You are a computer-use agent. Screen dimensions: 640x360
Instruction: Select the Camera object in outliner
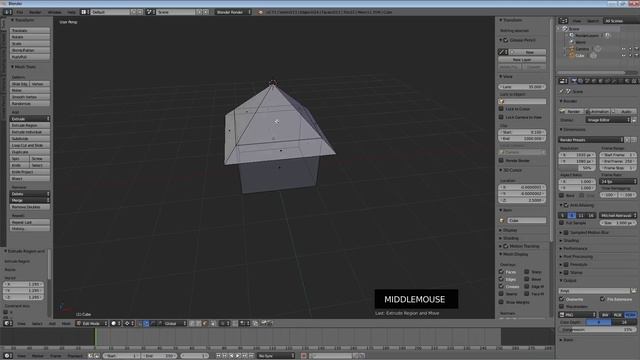[582, 49]
